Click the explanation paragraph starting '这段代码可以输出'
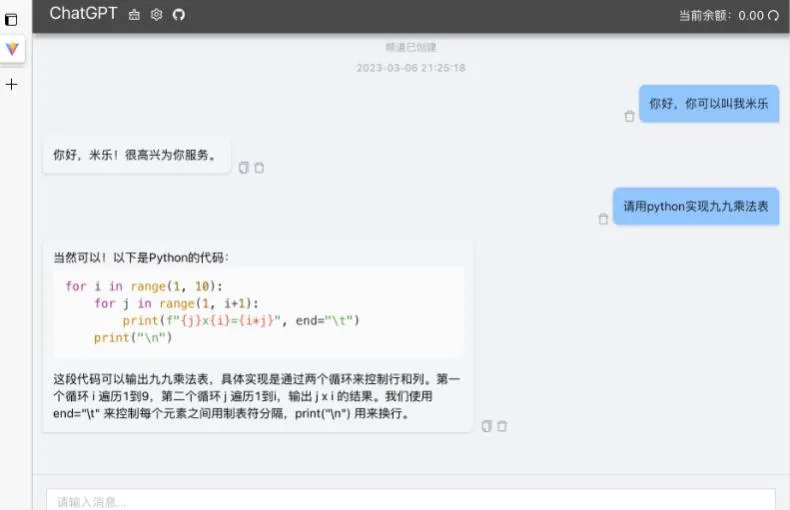The image size is (790, 510). coord(257,396)
